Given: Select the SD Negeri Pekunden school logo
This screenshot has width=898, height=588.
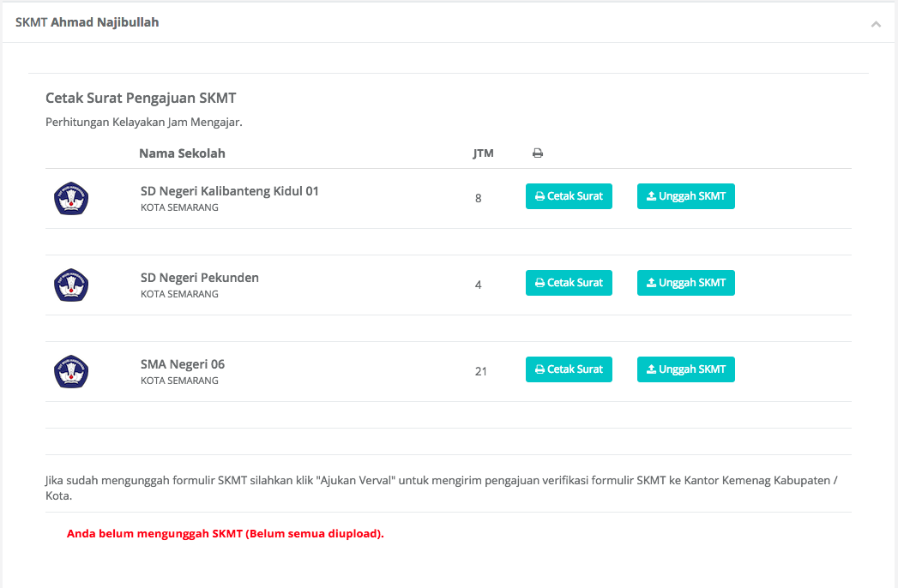Looking at the screenshot, I should tap(71, 285).
